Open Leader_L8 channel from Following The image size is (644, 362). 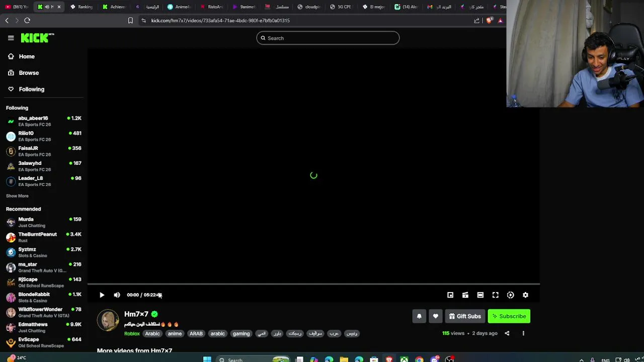[x=44, y=181]
